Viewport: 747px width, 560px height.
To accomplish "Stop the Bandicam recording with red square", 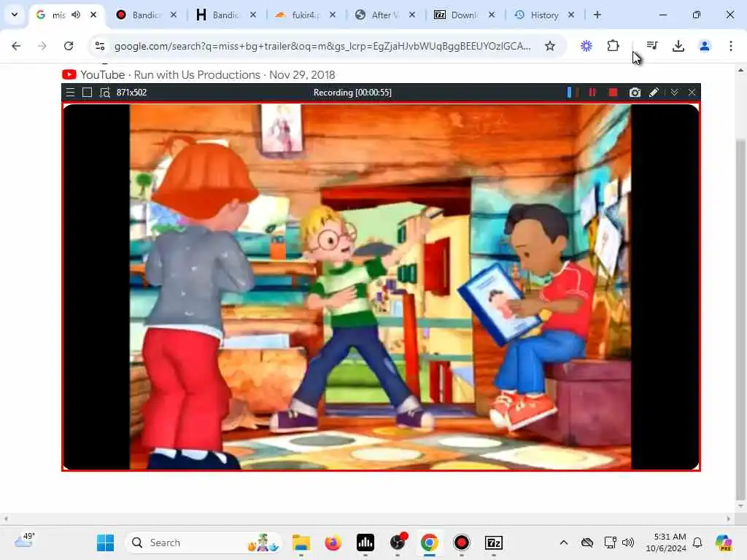I will click(x=613, y=93).
